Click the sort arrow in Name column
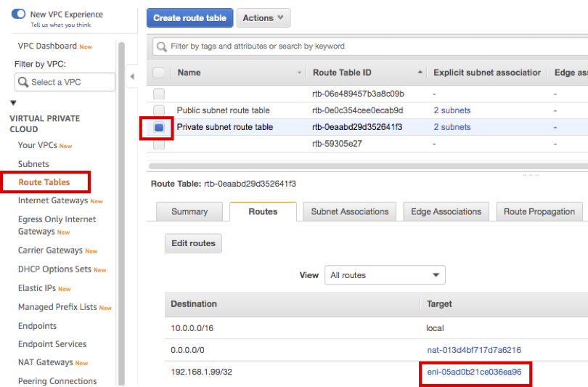Viewport: 588px width, 387px height. click(300, 73)
